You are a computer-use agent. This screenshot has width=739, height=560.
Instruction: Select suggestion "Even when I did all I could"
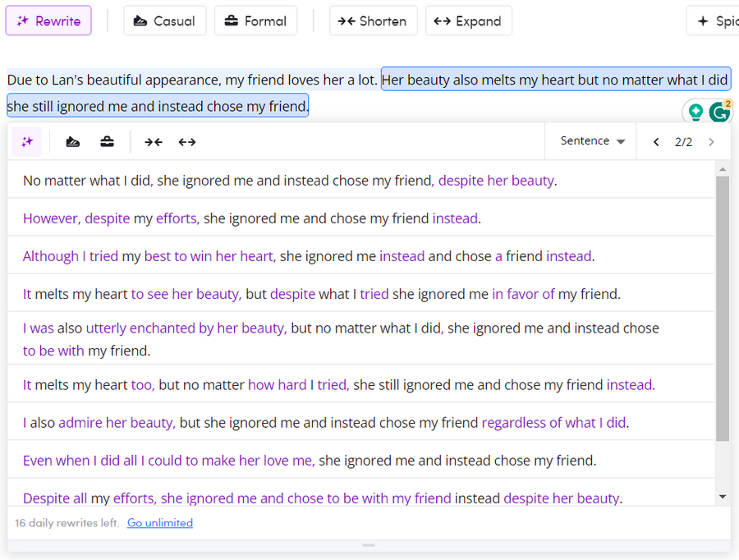click(361, 460)
